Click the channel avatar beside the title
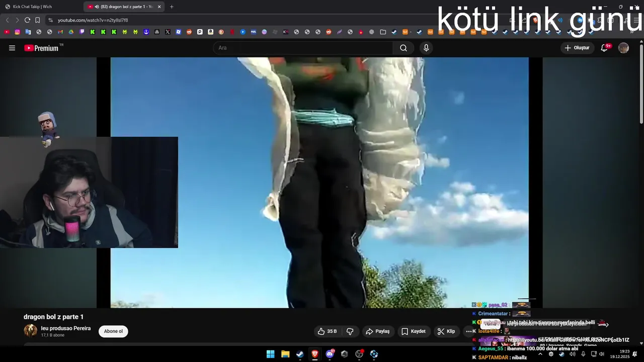Image resolution: width=644 pixels, height=362 pixels. tap(31, 331)
